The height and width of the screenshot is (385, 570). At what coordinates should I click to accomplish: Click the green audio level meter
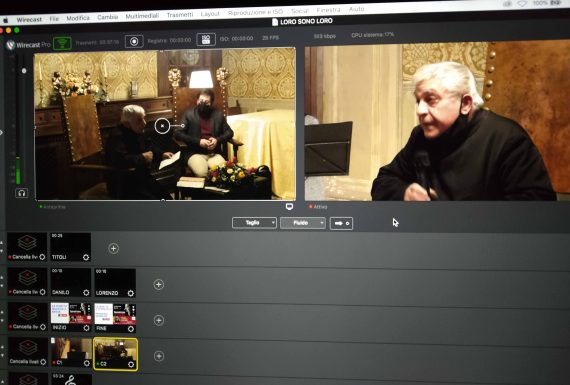pyautogui.click(x=18, y=170)
